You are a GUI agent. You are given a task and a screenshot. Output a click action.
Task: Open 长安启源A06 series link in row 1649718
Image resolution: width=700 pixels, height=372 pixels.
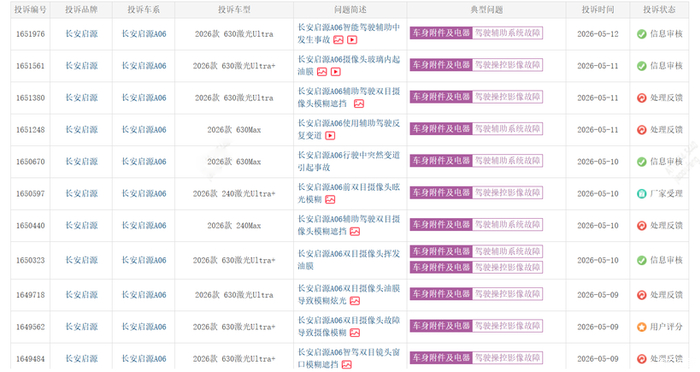click(x=144, y=295)
